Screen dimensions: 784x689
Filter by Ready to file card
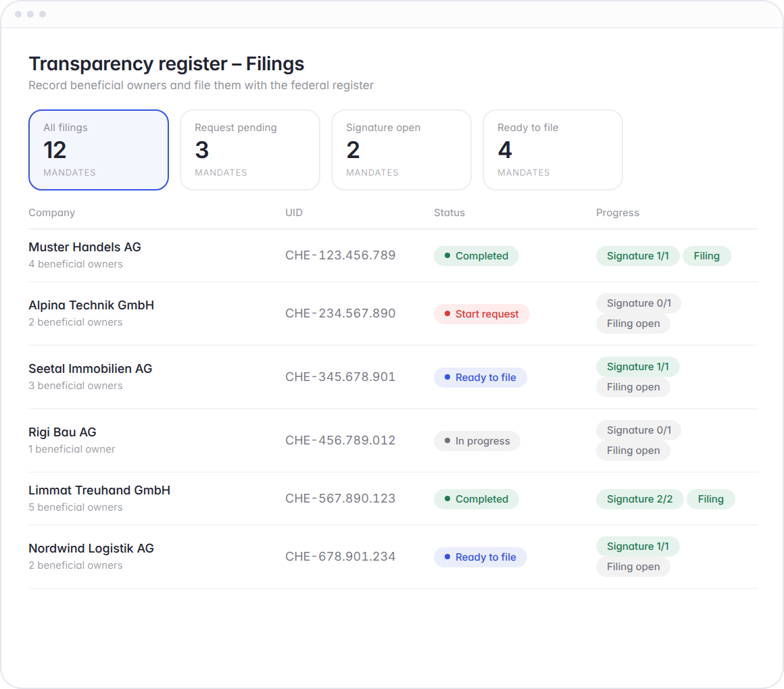(552, 150)
